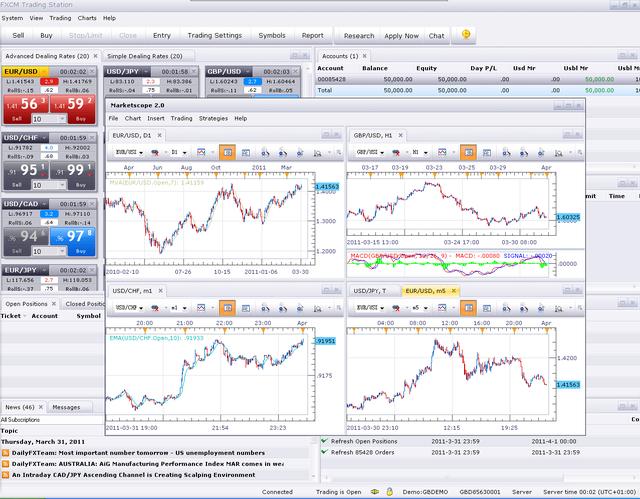Click the red indicator icon in EUR/USD D1 toolbar

tap(155, 153)
